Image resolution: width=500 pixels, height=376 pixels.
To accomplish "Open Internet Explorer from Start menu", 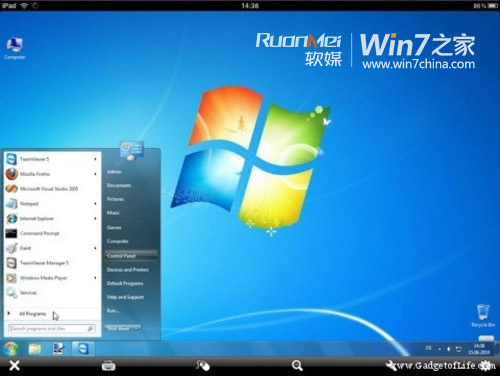I will coord(52,219).
